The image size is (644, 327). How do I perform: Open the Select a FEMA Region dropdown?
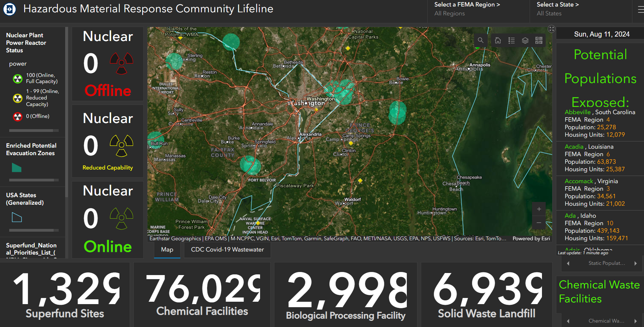point(478,9)
